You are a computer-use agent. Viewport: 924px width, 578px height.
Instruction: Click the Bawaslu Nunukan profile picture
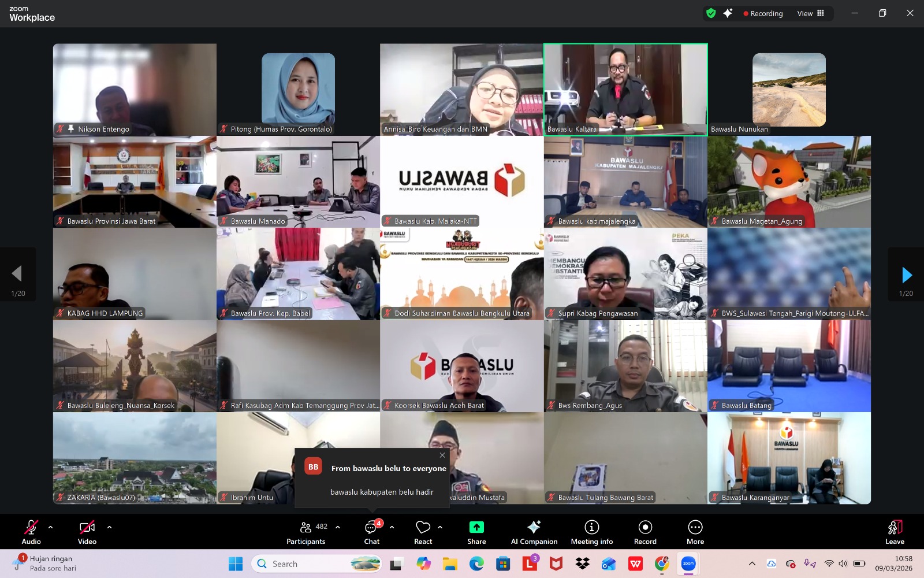(789, 90)
